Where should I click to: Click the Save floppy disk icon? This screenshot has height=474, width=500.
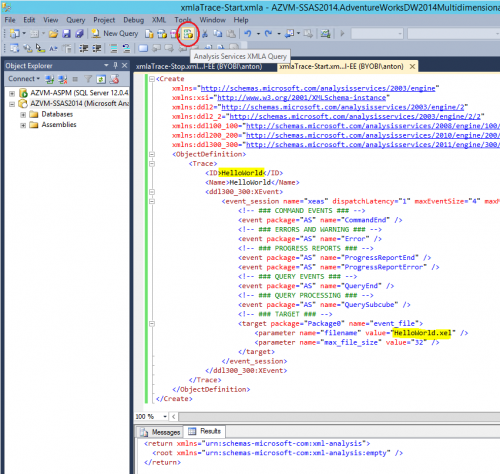click(66, 34)
